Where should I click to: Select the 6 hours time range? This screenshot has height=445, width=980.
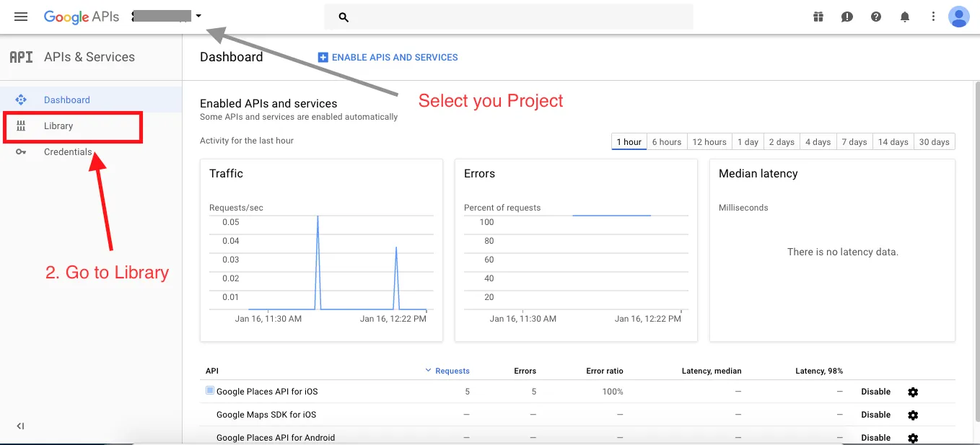(x=667, y=142)
